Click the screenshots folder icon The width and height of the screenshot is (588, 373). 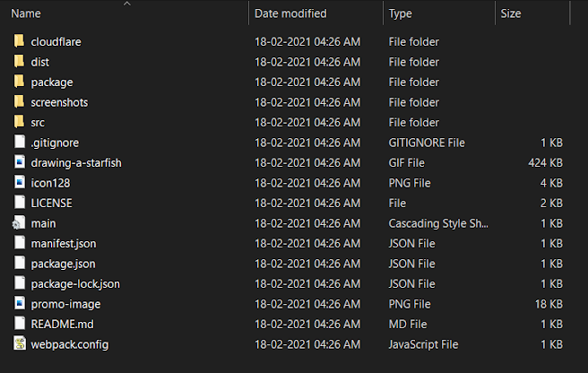[20, 102]
